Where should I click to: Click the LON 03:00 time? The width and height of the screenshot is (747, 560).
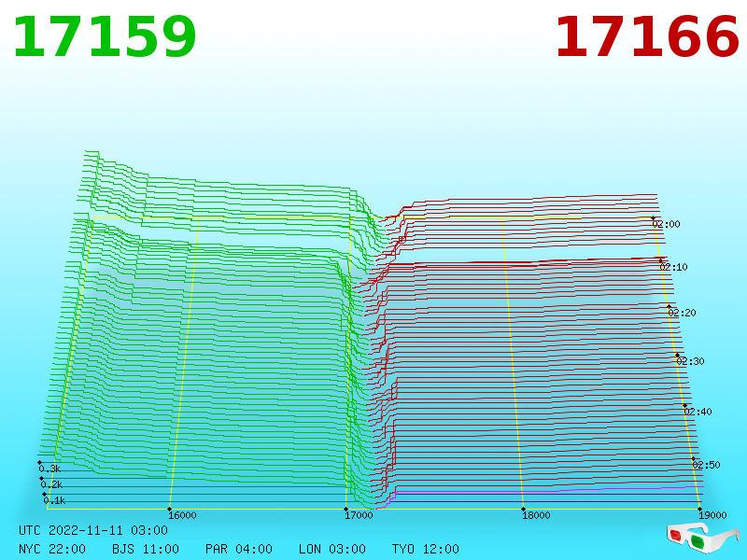(332, 549)
